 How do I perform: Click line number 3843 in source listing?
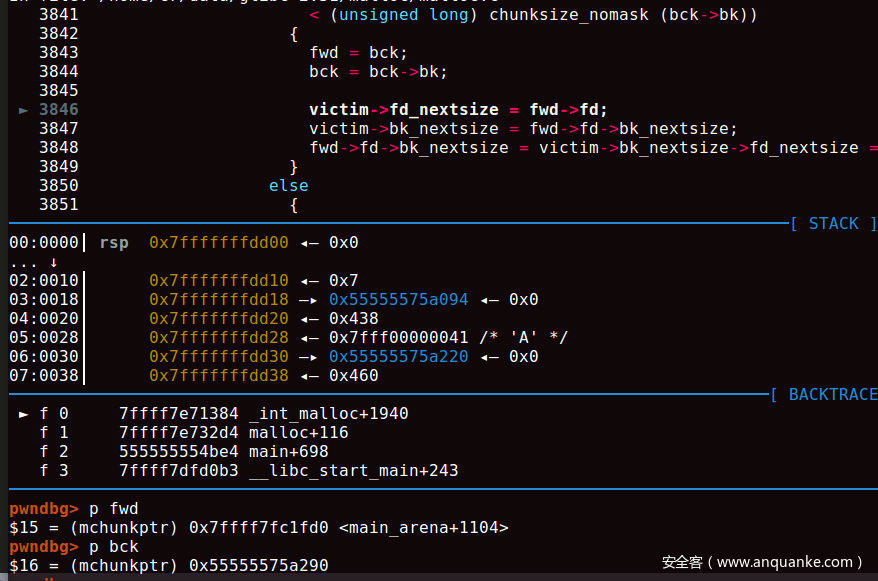58,53
